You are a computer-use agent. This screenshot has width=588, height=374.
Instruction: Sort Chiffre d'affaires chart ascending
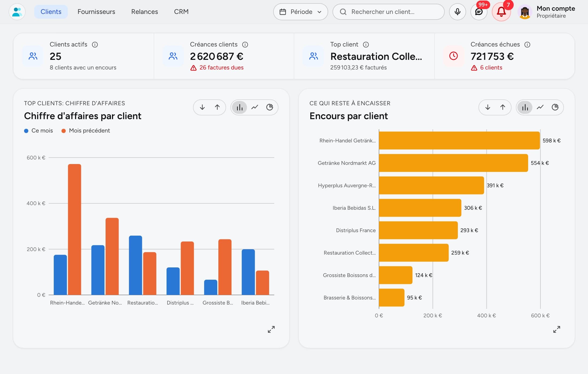[217, 107]
